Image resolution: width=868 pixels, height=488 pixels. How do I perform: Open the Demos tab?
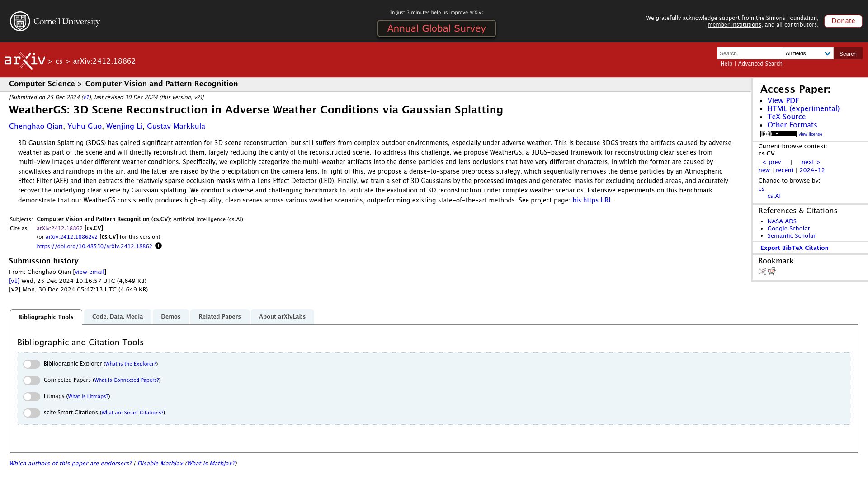[170, 317]
